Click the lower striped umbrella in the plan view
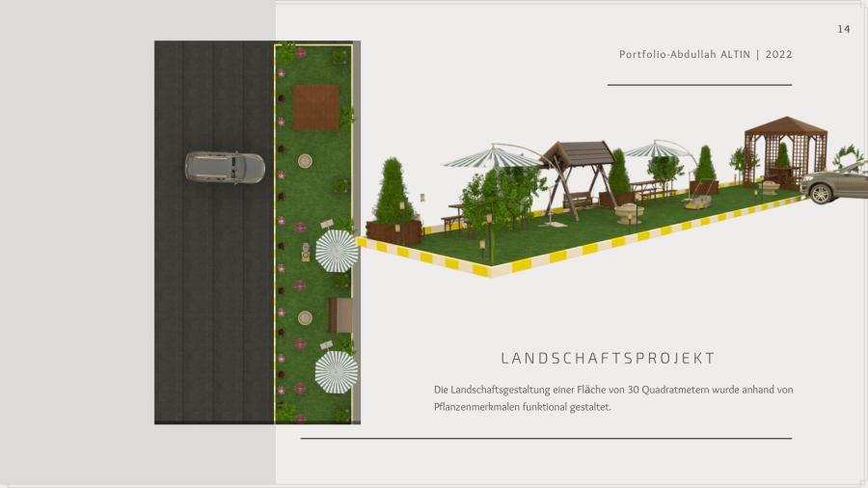 336,371
